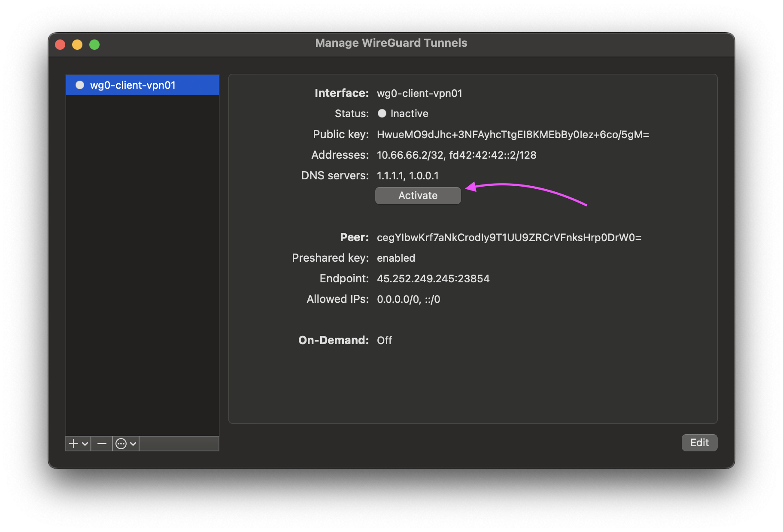Click the Public key value text
The width and height of the screenshot is (783, 532).
pyautogui.click(x=513, y=135)
